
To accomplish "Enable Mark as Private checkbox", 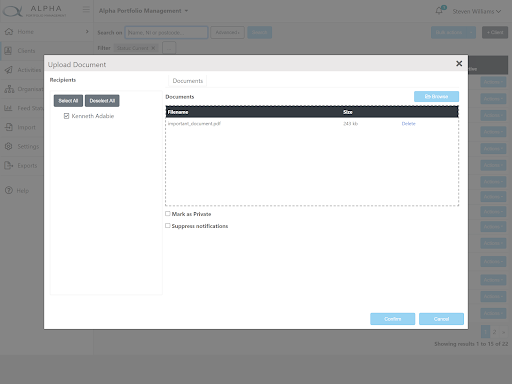I will [168, 214].
